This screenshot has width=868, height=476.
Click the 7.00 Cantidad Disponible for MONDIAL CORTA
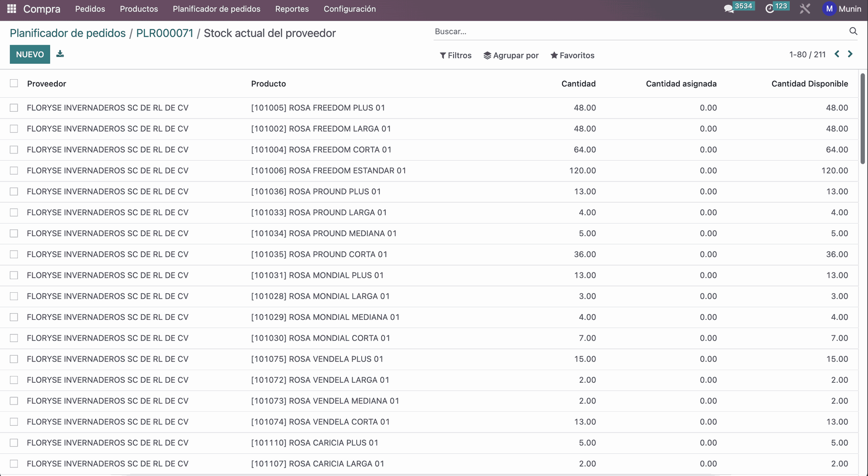tap(840, 338)
